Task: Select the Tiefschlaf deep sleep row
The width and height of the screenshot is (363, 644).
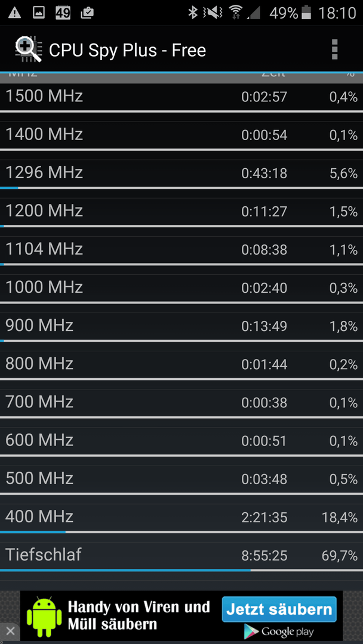Action: coord(181,556)
